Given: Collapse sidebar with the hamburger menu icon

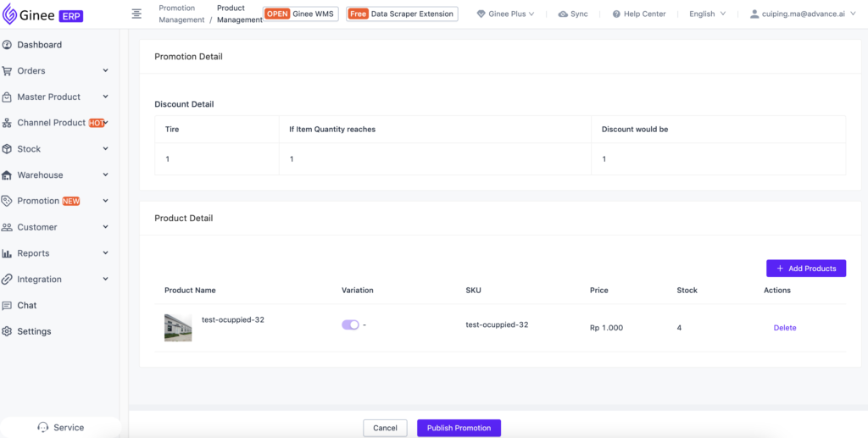Looking at the screenshot, I should pos(136,14).
